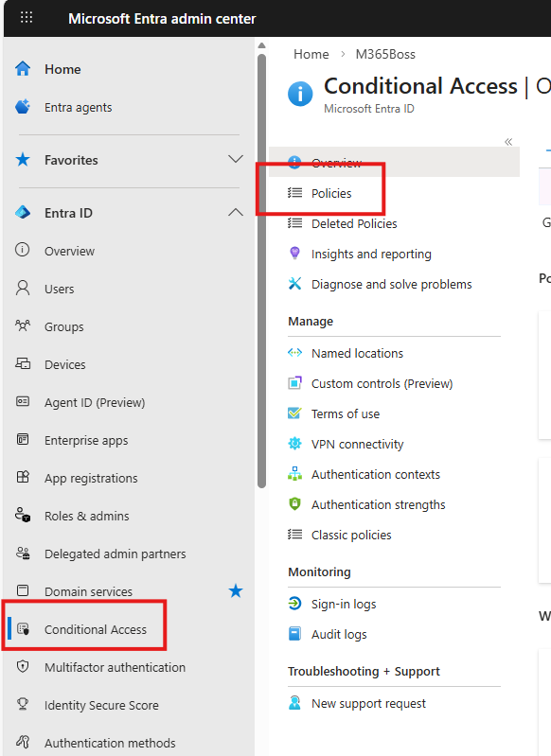
Task: Open Authentication contexts text label
Action: tap(376, 474)
